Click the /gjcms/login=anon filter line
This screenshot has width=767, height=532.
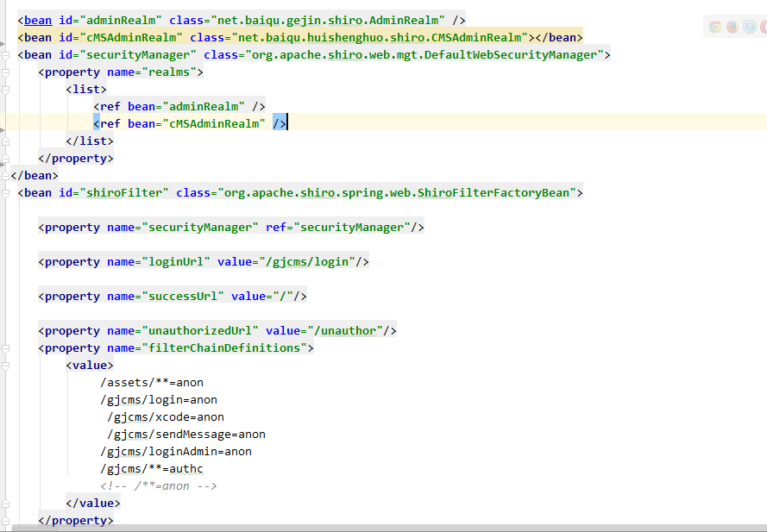159,400
